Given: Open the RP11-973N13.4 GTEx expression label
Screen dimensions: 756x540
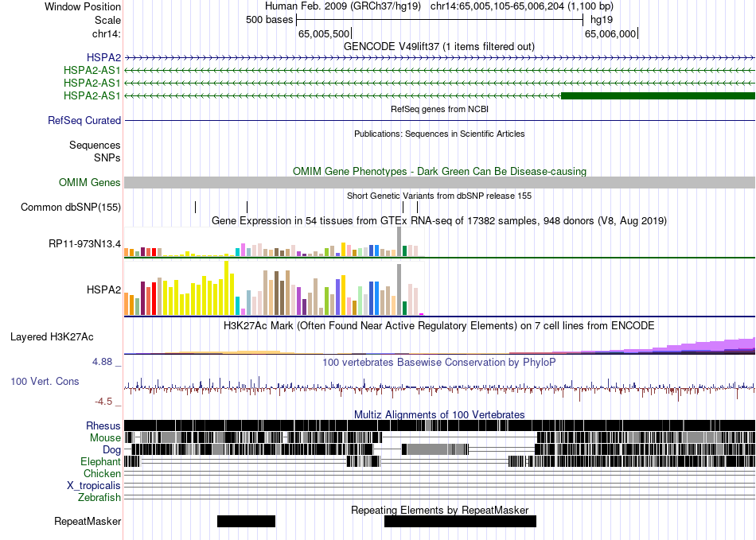Looking at the screenshot, I should [85, 243].
